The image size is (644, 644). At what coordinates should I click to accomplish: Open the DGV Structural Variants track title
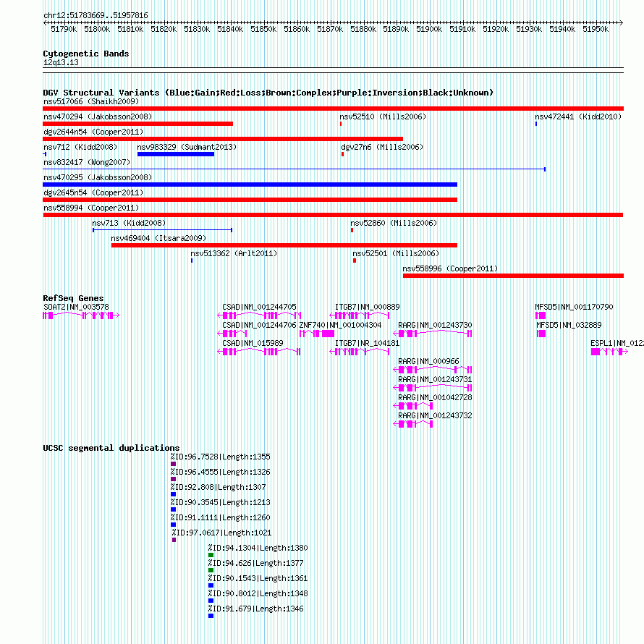coord(268,93)
